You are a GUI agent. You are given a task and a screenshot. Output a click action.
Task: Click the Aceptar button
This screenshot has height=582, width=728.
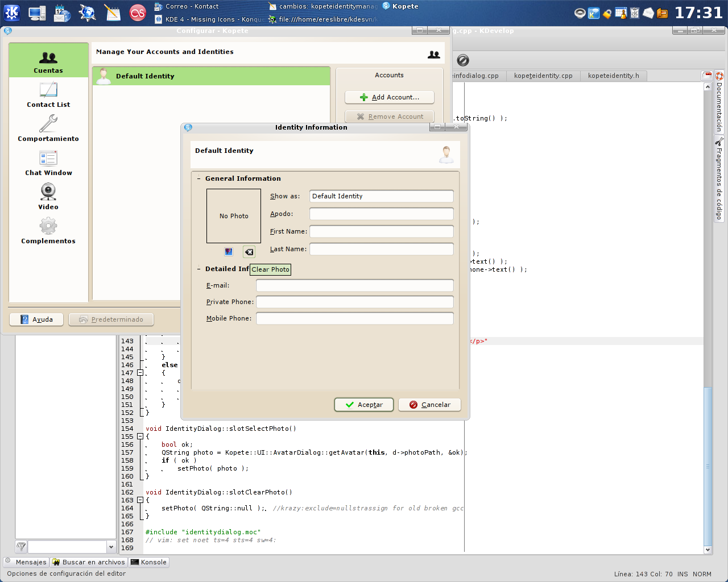363,405
